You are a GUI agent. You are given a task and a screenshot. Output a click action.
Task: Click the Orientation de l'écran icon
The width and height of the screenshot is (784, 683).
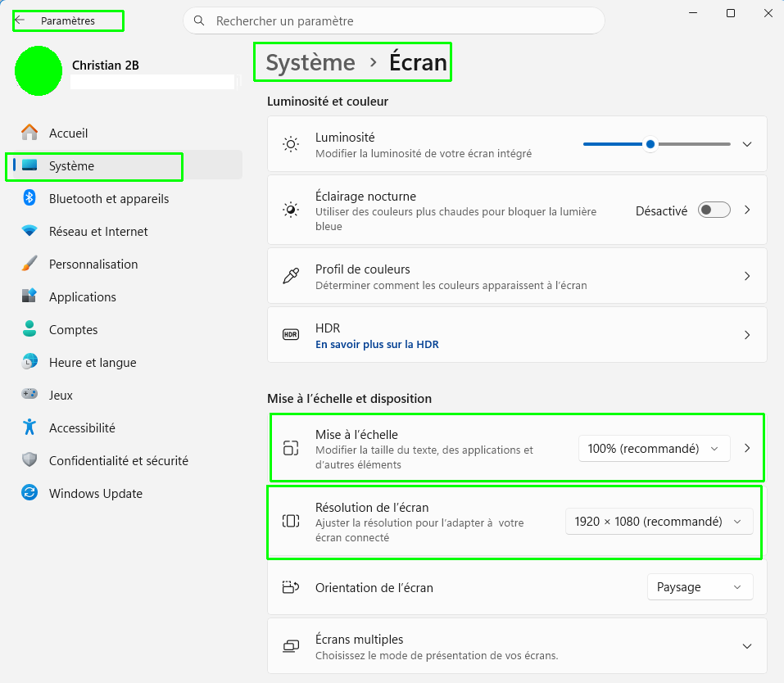coord(291,587)
